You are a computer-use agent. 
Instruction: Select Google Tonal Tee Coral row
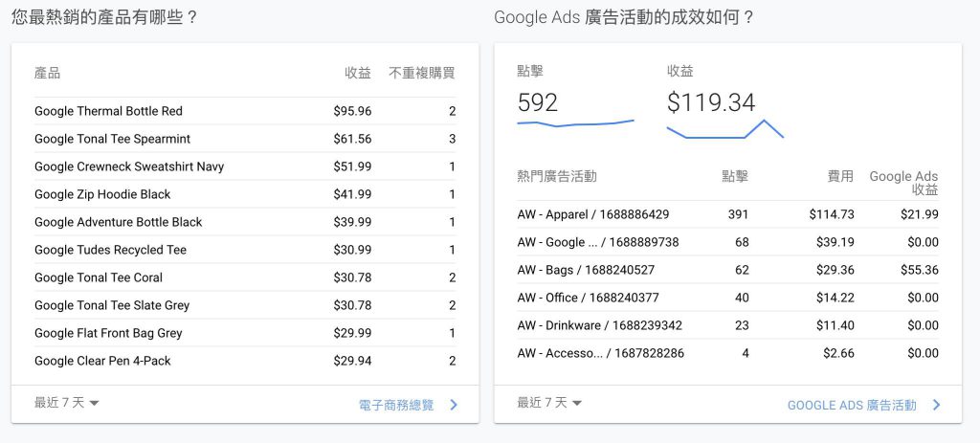coord(245,277)
